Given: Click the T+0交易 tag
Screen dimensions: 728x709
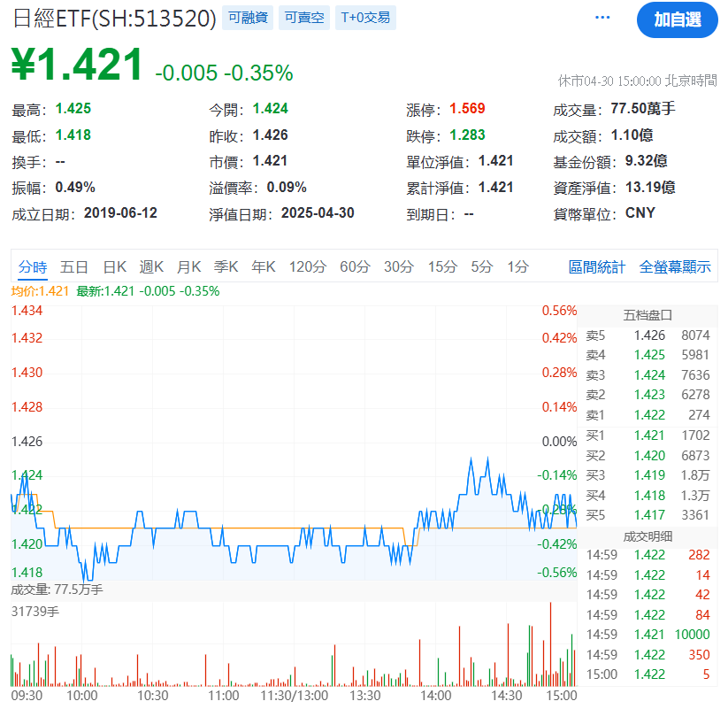Looking at the screenshot, I should [365, 18].
